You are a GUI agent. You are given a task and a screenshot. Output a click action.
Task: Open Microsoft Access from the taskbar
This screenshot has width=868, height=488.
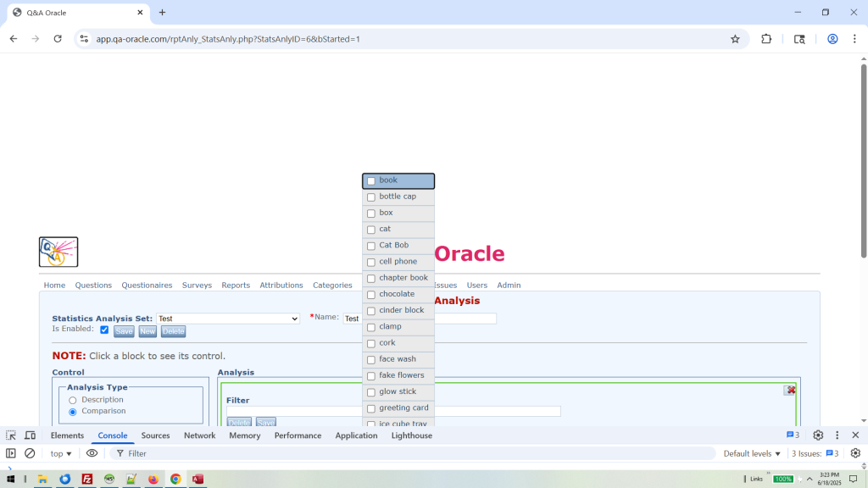(x=198, y=480)
